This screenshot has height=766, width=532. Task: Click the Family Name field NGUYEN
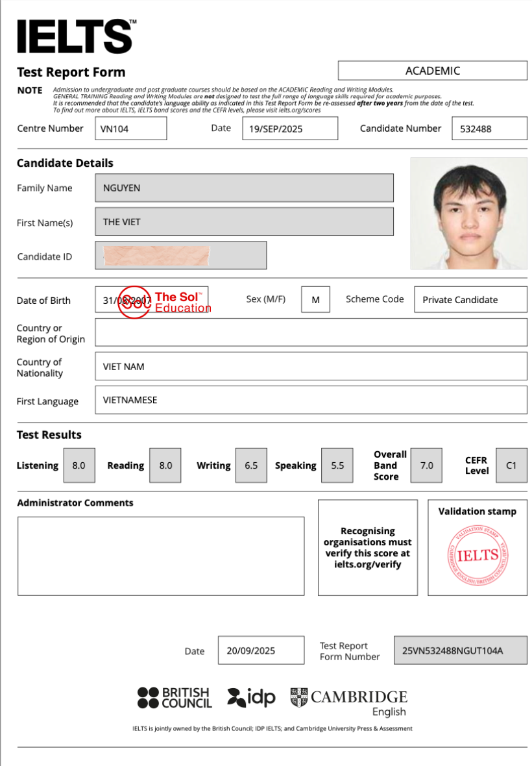point(244,188)
